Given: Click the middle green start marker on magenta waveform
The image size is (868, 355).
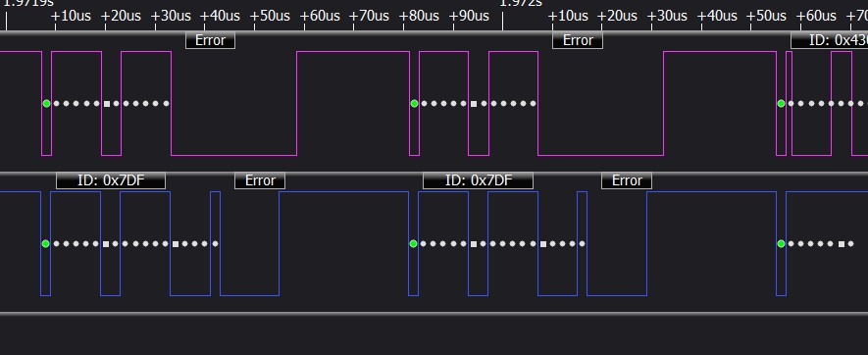Looking at the screenshot, I should click(x=414, y=104).
